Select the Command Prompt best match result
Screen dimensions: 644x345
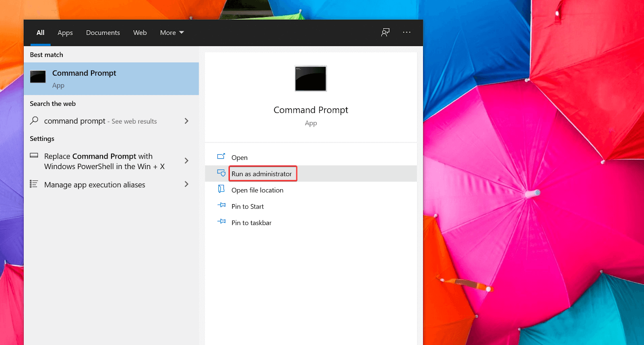click(111, 79)
